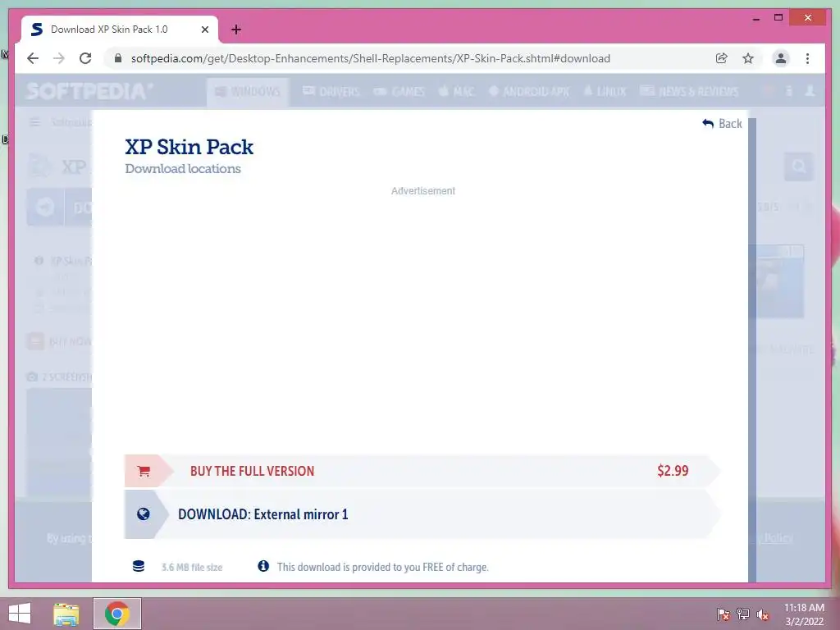Click the Softpedia user account icon

pos(810,91)
